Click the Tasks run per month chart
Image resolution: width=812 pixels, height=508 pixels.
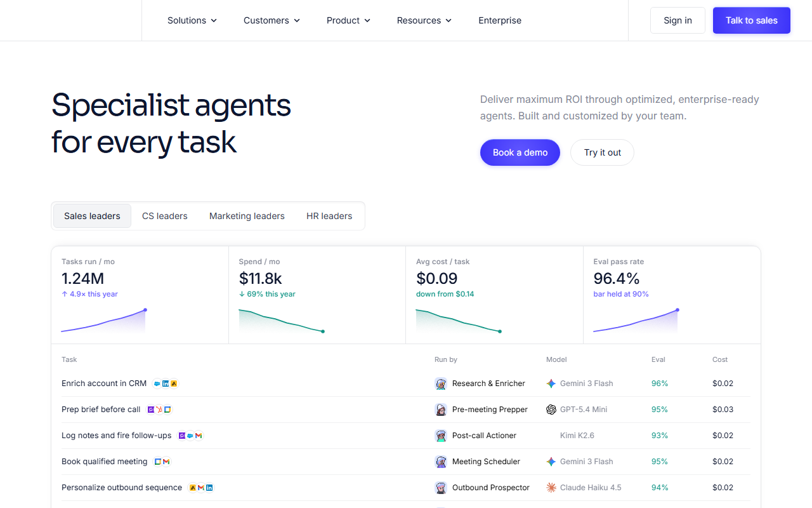point(104,321)
